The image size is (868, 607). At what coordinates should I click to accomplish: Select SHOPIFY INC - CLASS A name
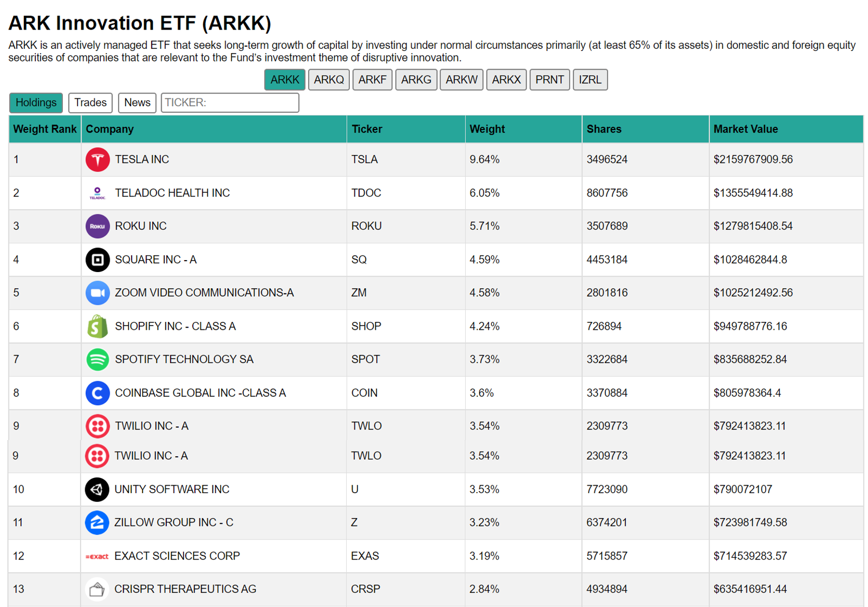tap(175, 326)
